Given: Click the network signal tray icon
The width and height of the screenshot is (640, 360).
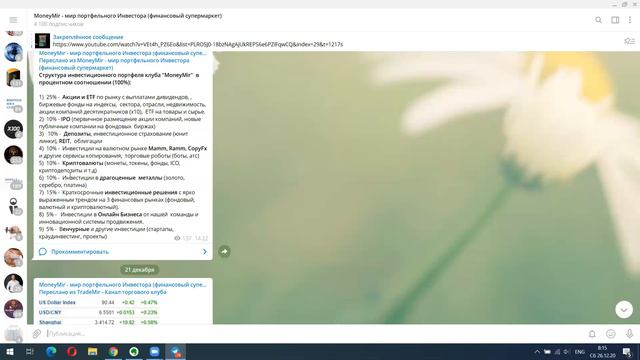Looking at the screenshot, I should (557, 352).
